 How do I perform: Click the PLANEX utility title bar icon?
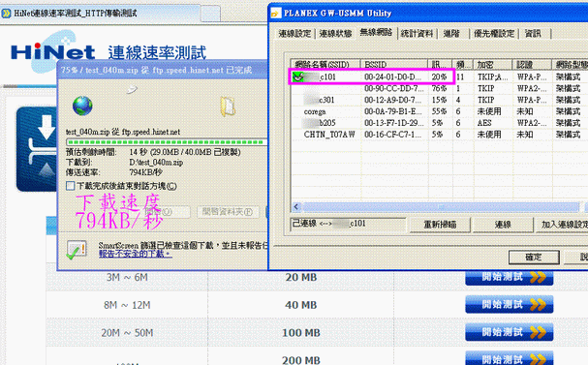pos(276,14)
